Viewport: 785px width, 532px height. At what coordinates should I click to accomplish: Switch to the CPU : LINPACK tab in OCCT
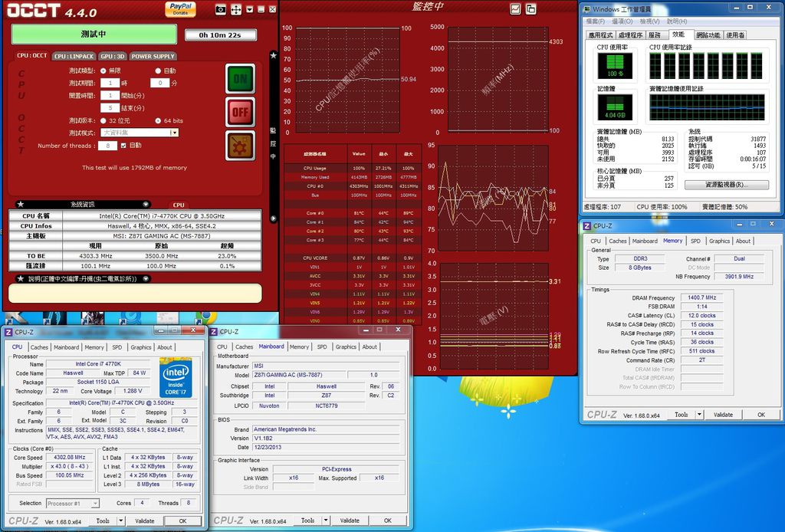point(74,56)
